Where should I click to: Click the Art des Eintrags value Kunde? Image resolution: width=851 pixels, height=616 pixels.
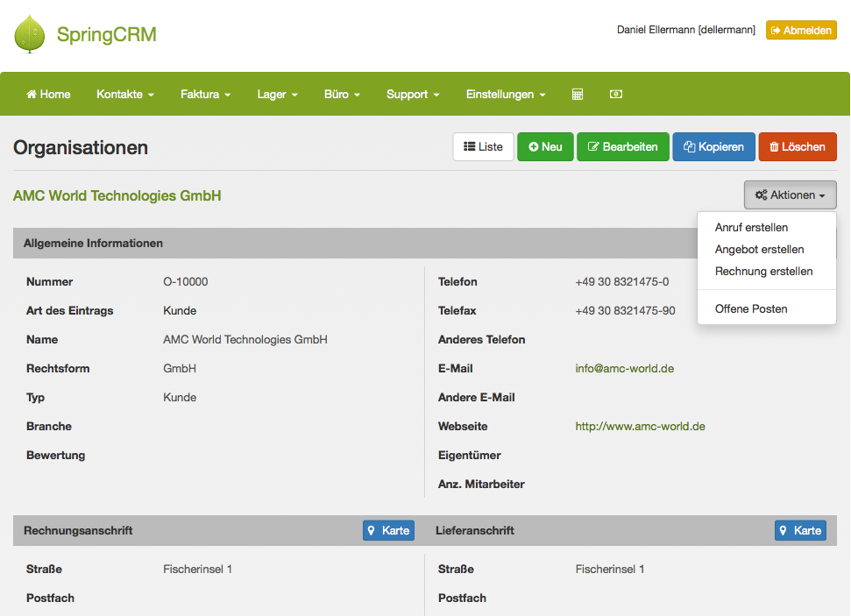(x=180, y=310)
